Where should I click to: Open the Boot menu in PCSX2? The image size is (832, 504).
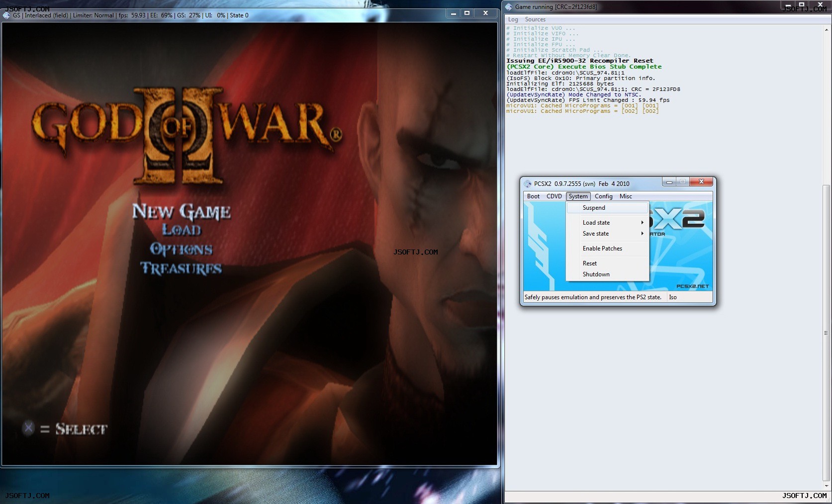pos(533,196)
